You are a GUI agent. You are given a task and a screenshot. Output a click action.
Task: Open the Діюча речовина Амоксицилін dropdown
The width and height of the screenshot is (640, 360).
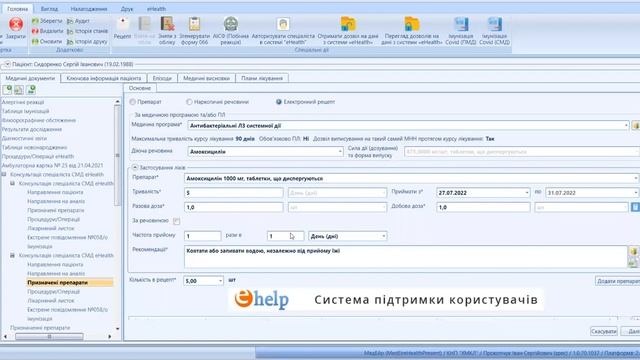coord(340,152)
